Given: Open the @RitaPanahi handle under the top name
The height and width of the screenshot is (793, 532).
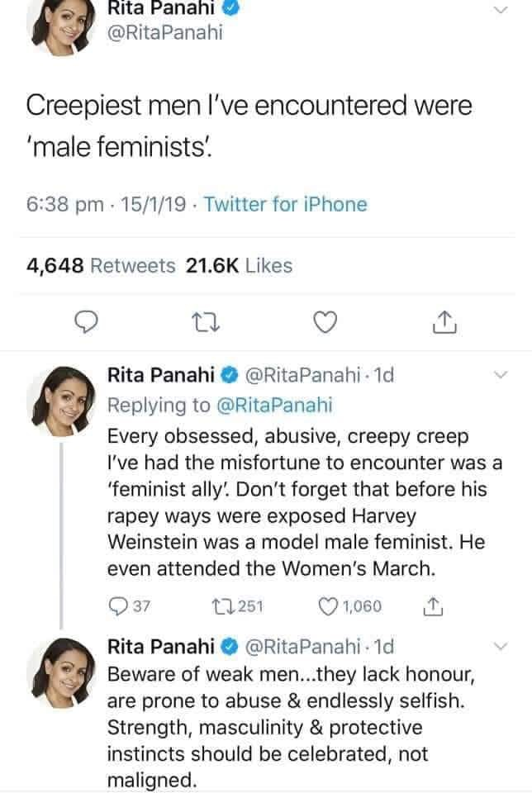Looking at the screenshot, I should tap(166, 33).
